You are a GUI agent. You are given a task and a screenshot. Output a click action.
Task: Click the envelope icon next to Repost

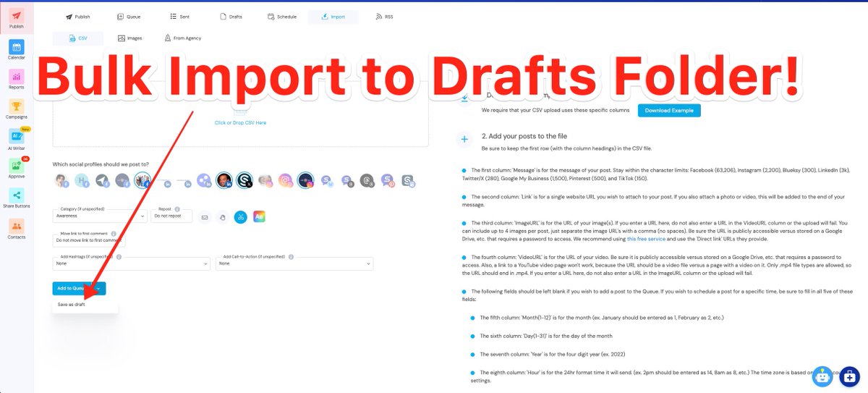pyautogui.click(x=205, y=216)
